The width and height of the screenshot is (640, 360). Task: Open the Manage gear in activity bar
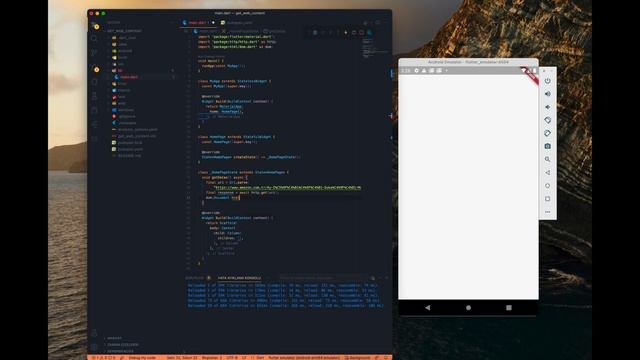(x=95, y=347)
